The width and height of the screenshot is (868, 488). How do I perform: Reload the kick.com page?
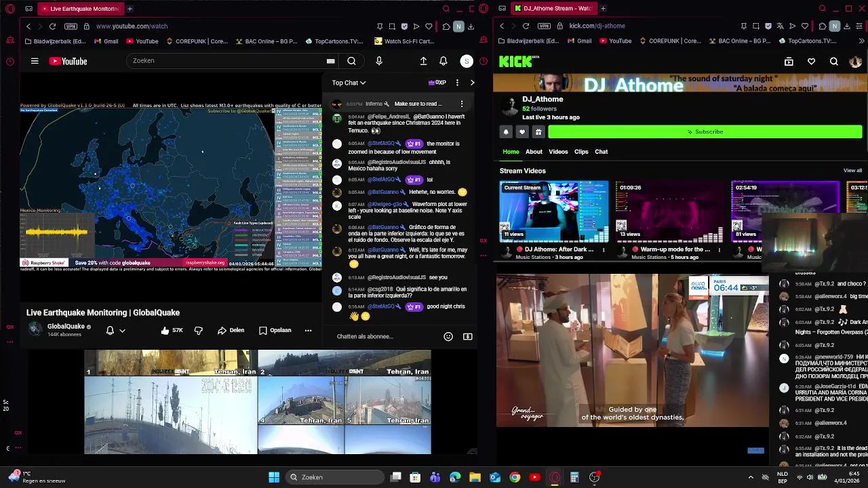526,26
